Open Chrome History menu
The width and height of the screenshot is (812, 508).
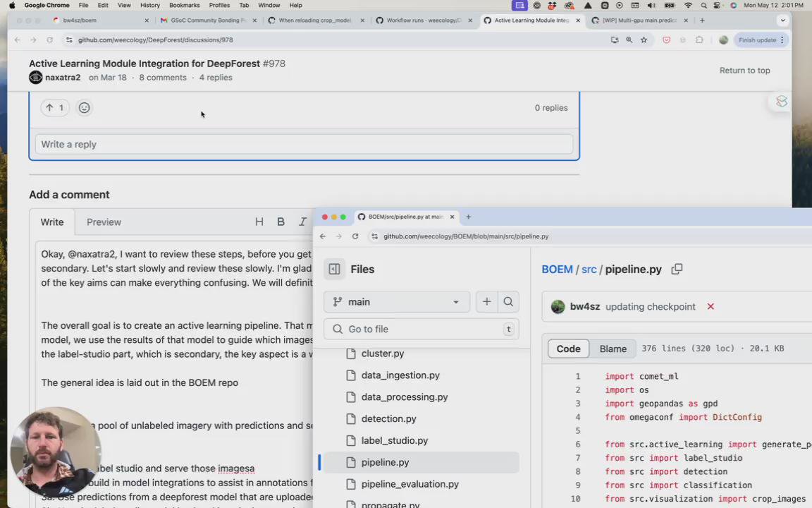pyautogui.click(x=149, y=5)
